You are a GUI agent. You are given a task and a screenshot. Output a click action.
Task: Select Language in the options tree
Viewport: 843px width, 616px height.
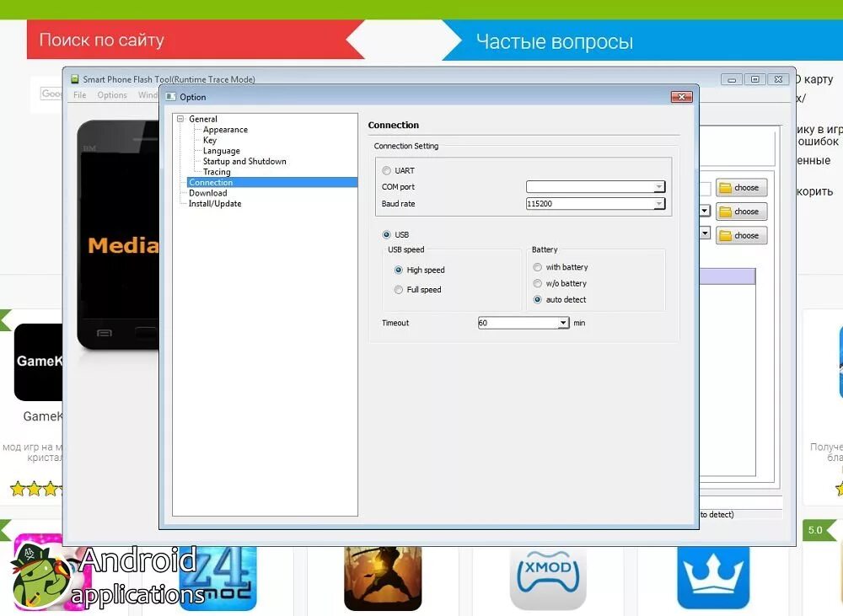click(222, 151)
